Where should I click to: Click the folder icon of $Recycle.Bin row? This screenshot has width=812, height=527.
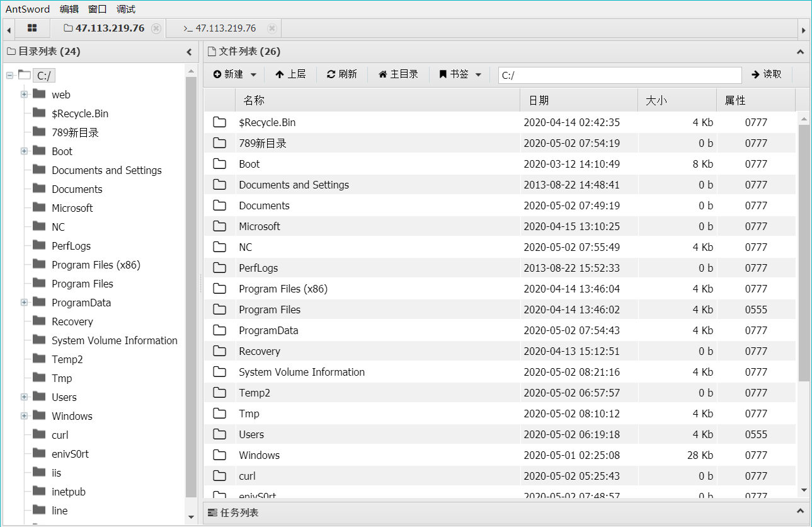[219, 122]
